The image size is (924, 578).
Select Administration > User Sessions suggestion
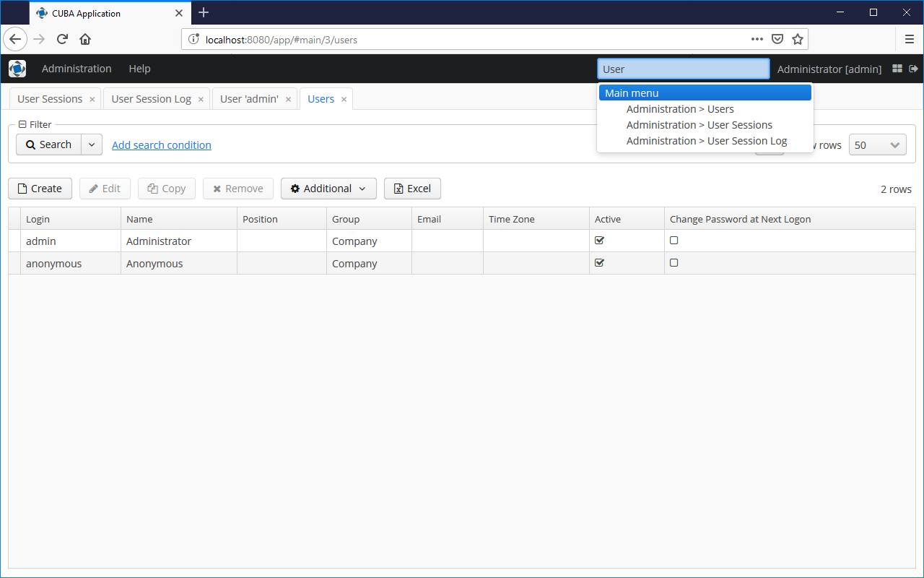click(699, 125)
